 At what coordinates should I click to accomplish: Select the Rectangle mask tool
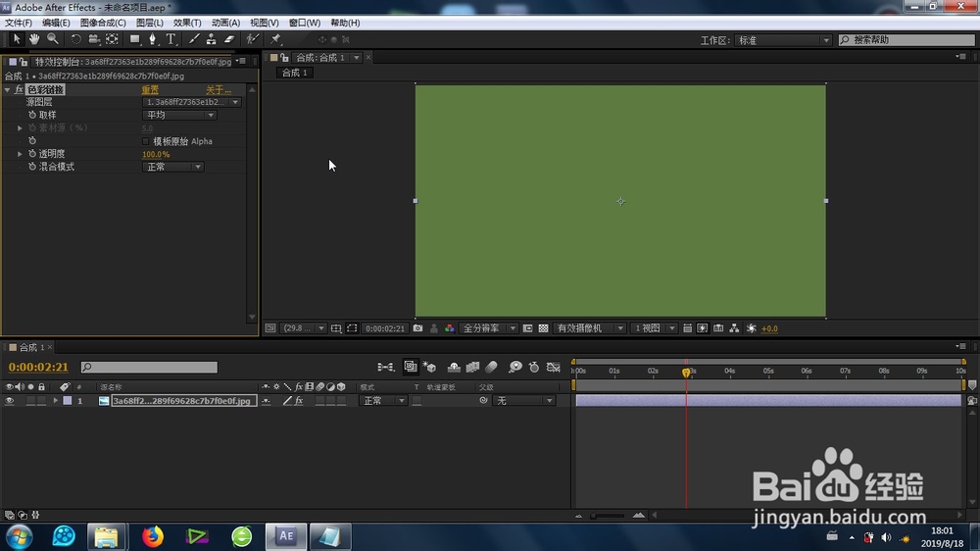134,39
